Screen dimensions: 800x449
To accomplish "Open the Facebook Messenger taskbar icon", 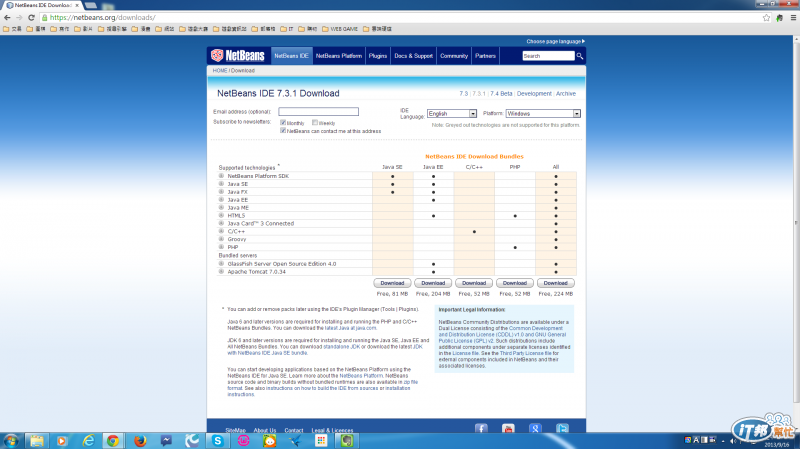I will [166, 441].
